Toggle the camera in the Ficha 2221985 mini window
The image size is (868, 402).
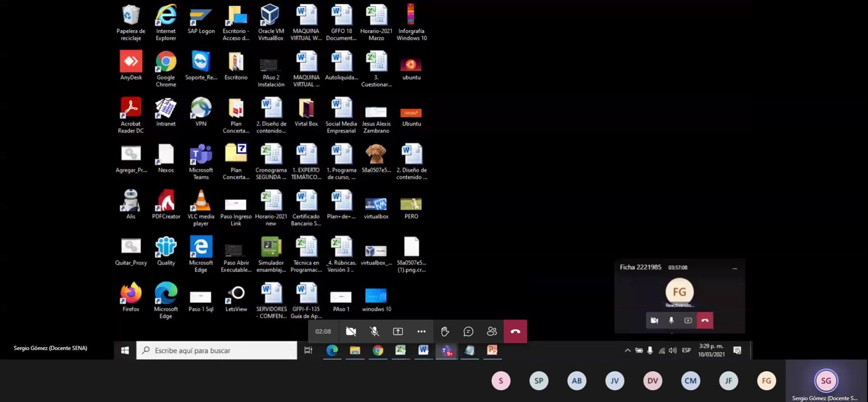654,320
